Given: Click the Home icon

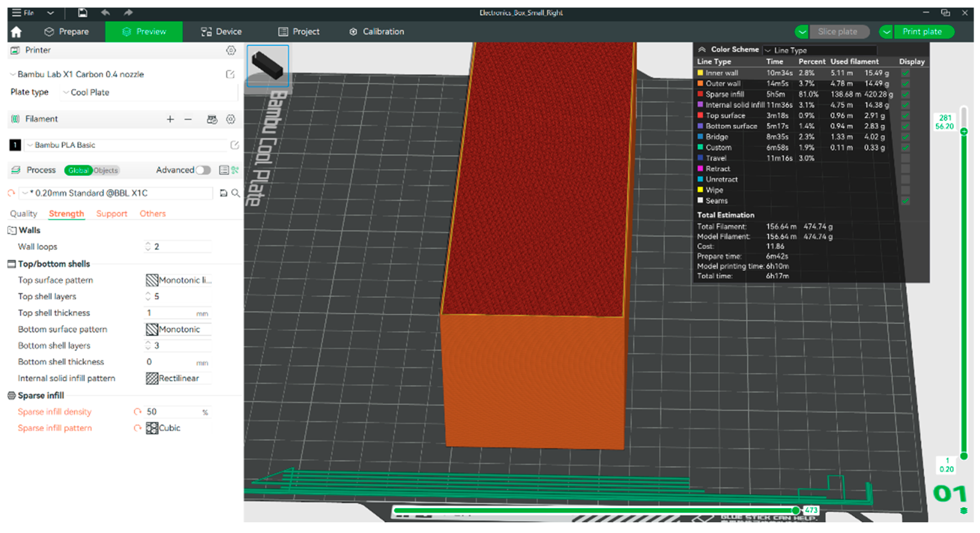Looking at the screenshot, I should click(16, 32).
